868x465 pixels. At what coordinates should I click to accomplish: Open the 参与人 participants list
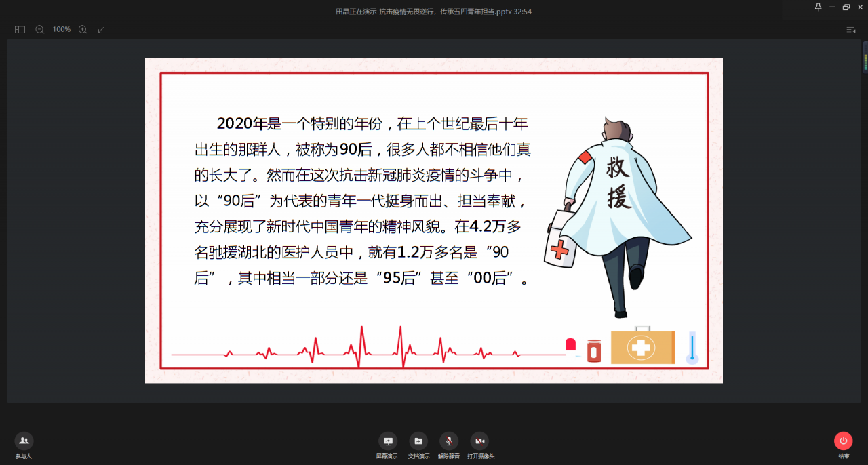pos(24,441)
